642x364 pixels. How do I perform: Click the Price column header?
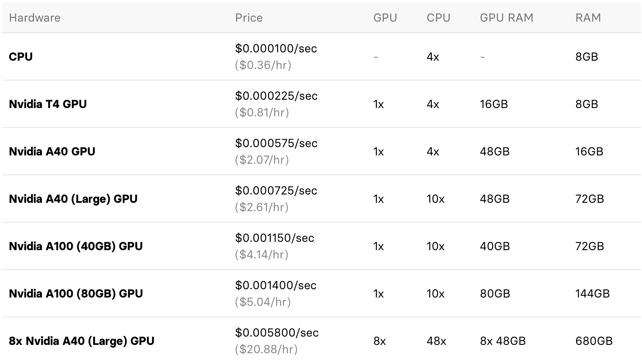[x=248, y=18]
